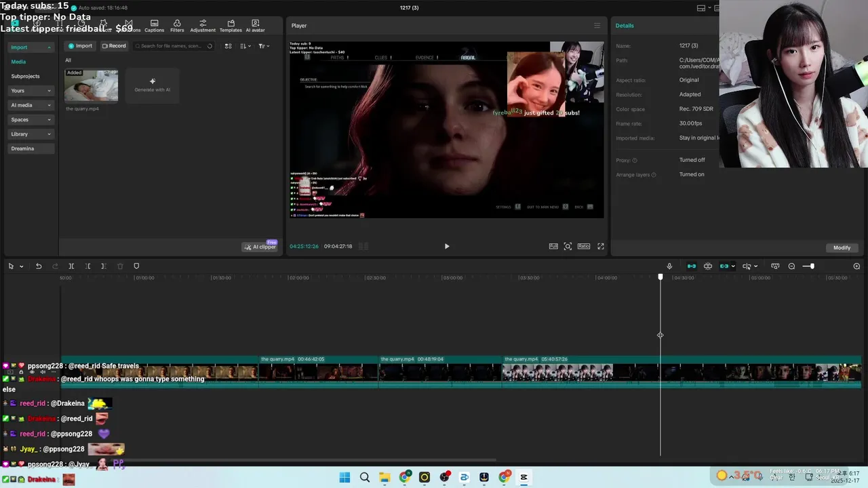The width and height of the screenshot is (868, 488).
Task: Delete left of playhead trim icon
Action: [x=87, y=266]
